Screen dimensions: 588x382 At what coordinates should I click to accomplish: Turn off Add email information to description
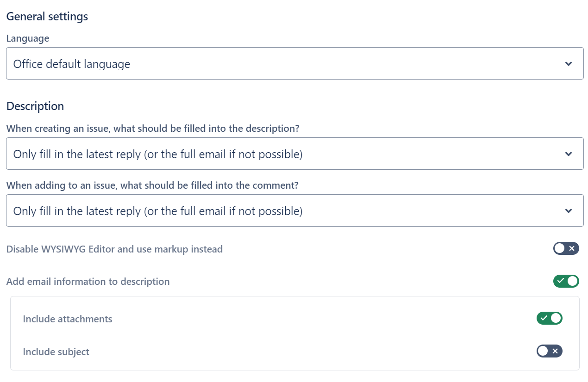pos(566,281)
